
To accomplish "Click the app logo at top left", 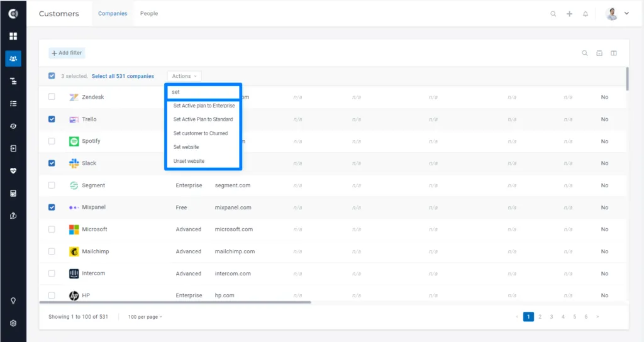I will click(13, 14).
